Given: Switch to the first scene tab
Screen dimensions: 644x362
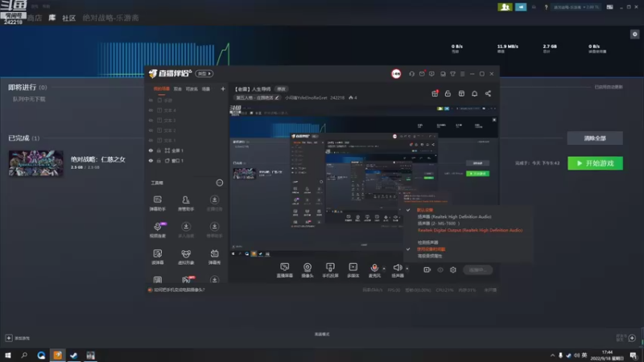Looking at the screenshot, I should coord(162,88).
